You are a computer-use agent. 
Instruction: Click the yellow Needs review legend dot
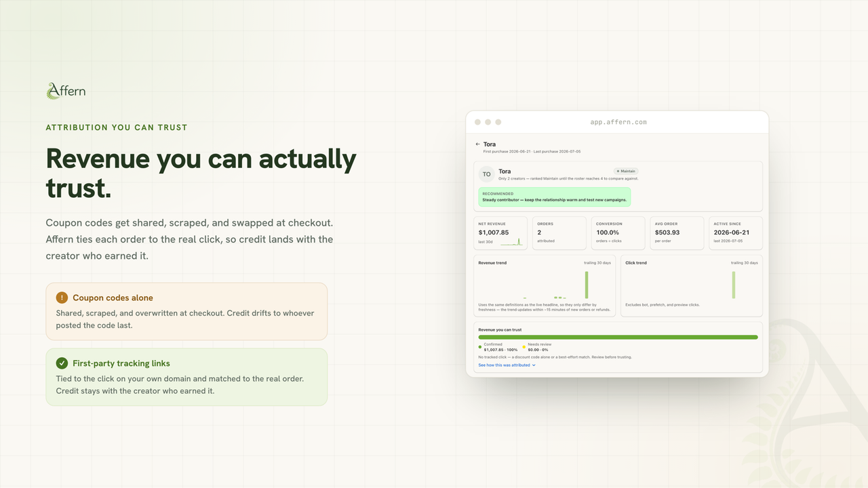tap(524, 347)
